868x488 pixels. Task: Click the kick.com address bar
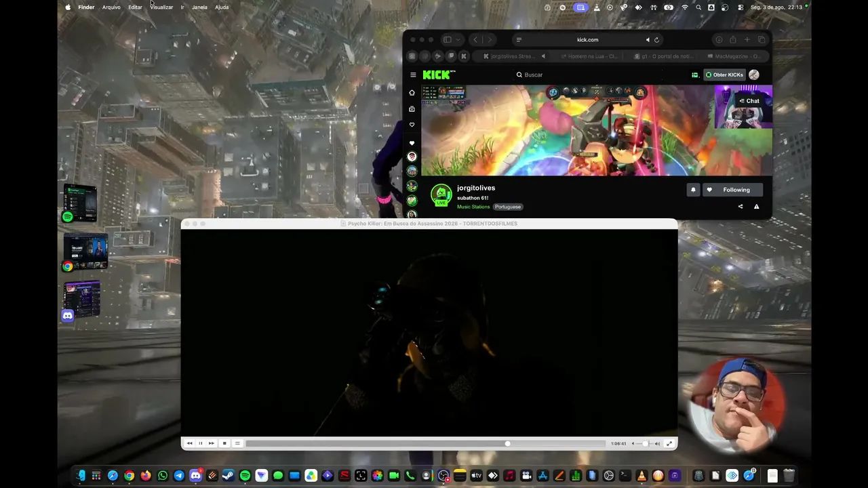point(587,40)
